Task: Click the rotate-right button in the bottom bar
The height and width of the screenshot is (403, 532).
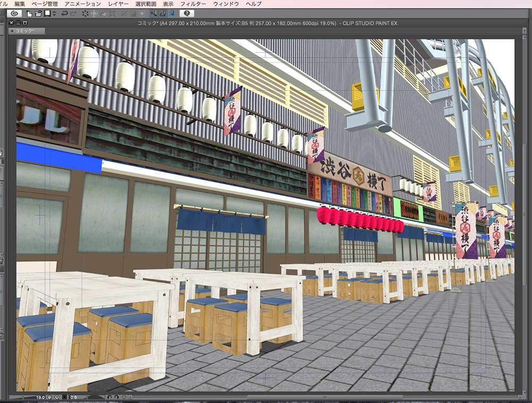Action: pyautogui.click(x=117, y=398)
